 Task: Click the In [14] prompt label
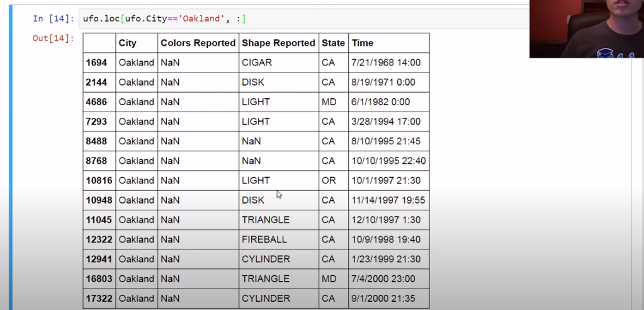54,19
